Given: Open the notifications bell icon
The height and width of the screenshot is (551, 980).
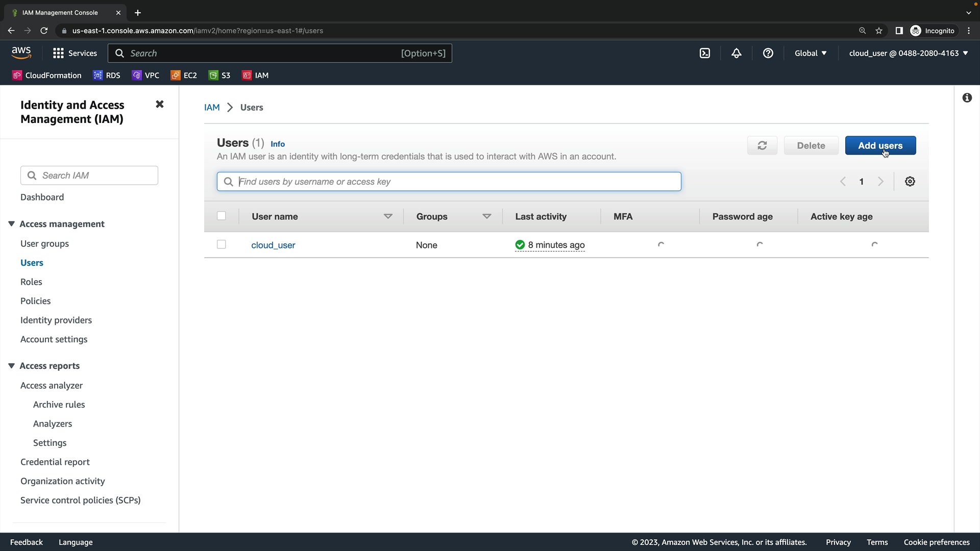Looking at the screenshot, I should click(x=736, y=53).
